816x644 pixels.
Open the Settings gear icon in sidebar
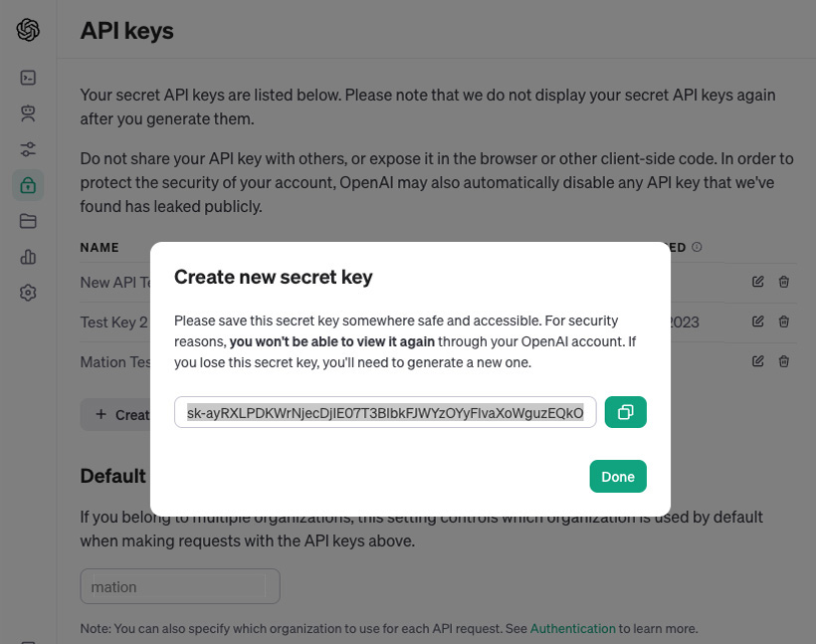click(28, 293)
